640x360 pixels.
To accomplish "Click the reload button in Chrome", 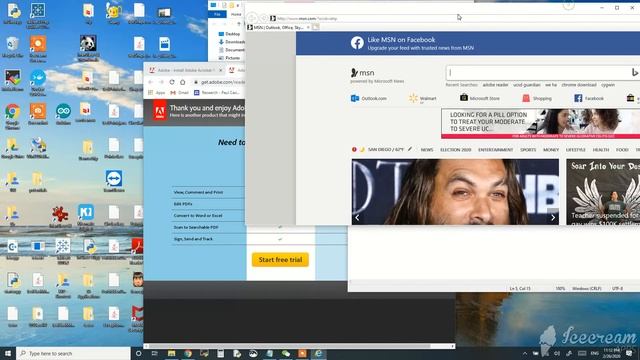I will [x=172, y=82].
